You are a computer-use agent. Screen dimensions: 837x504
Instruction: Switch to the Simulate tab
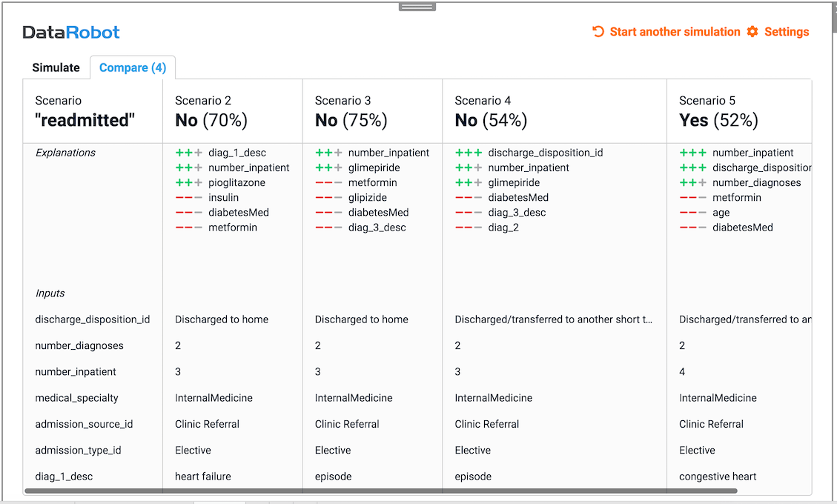56,67
